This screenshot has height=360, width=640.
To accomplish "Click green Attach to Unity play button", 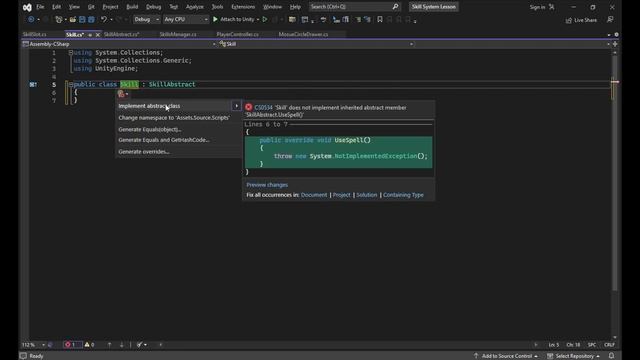I will 215,19.
